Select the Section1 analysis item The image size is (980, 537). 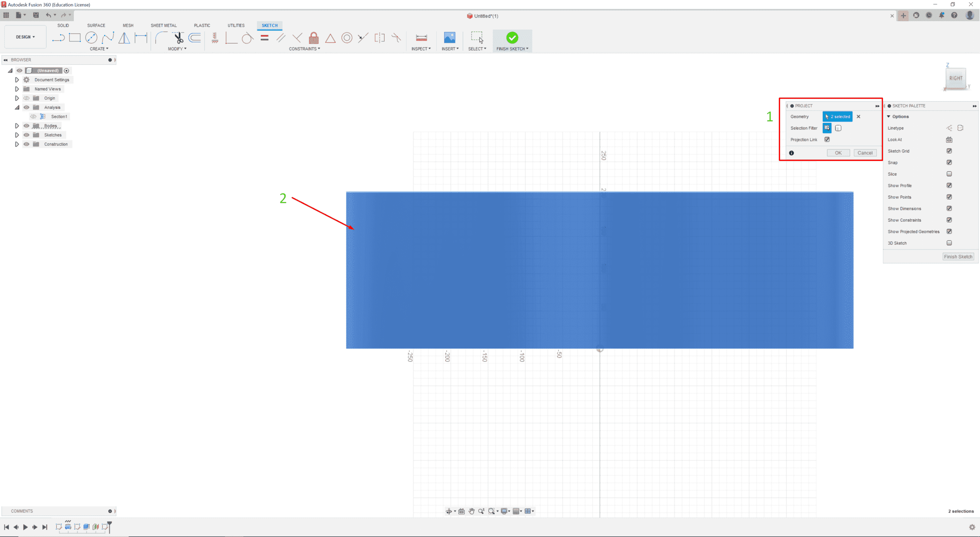[x=59, y=116]
